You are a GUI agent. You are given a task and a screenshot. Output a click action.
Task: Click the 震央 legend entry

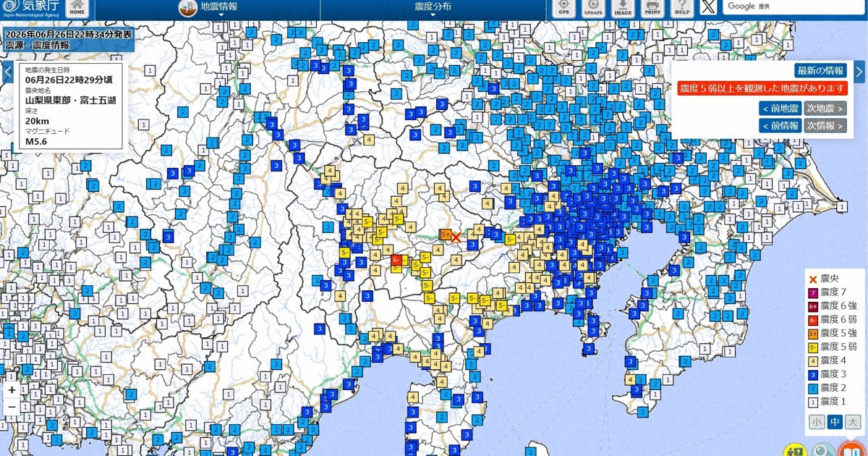(x=822, y=279)
